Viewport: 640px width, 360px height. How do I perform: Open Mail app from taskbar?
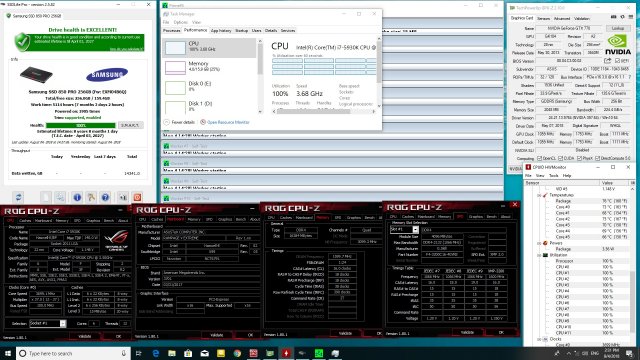click(204, 353)
